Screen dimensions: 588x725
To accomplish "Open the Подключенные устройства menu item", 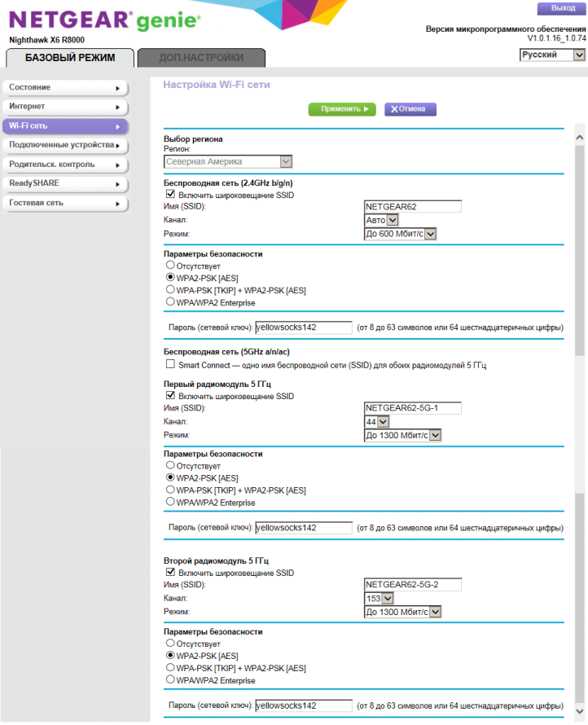I will [x=65, y=145].
